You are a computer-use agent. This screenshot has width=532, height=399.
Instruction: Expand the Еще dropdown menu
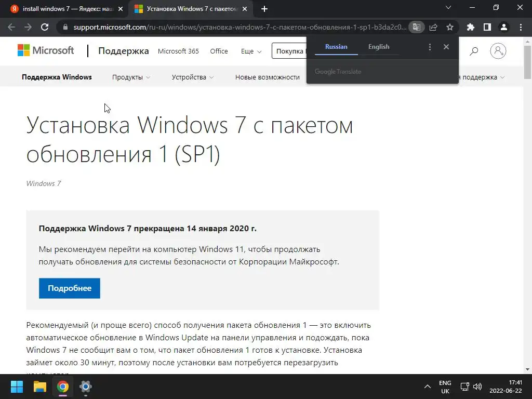(x=251, y=51)
